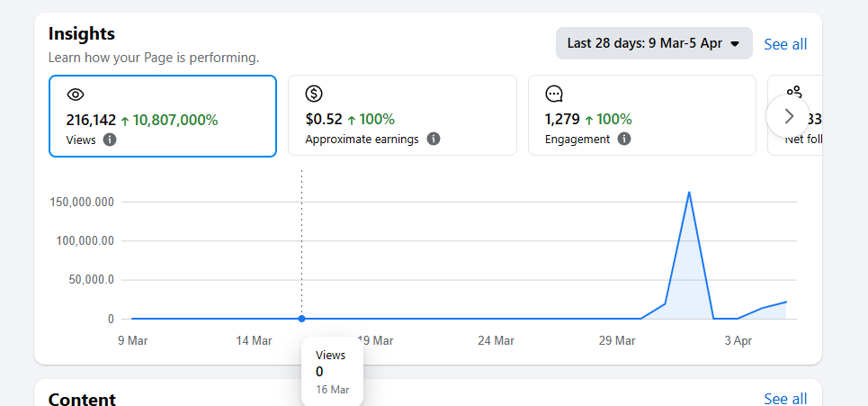
Task: Click the dollar coin earnings icon
Action: 314,94
